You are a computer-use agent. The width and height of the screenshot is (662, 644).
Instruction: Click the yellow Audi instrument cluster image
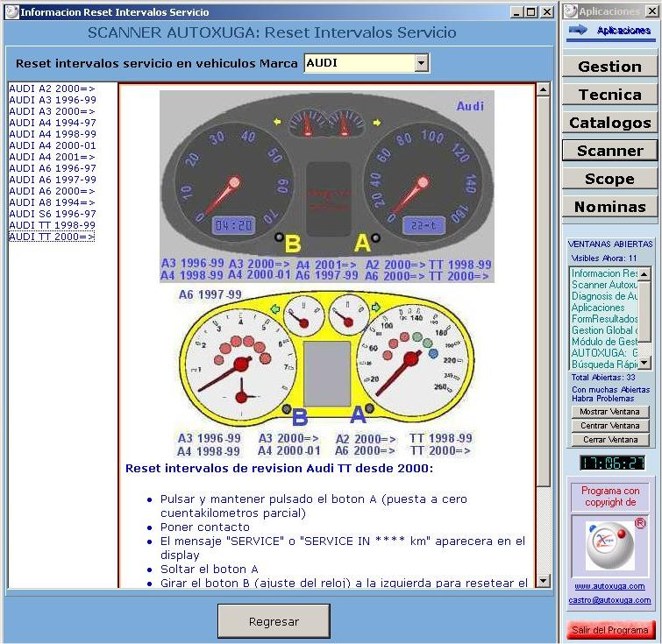[326, 357]
